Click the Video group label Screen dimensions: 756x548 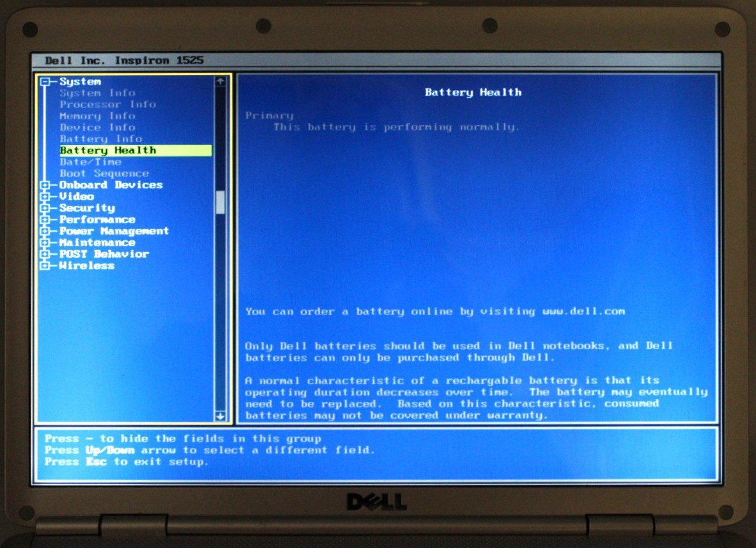click(x=77, y=197)
